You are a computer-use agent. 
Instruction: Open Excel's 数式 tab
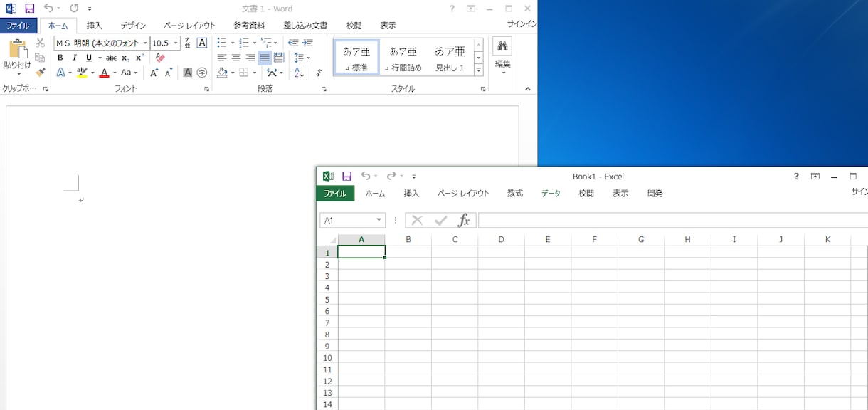515,194
